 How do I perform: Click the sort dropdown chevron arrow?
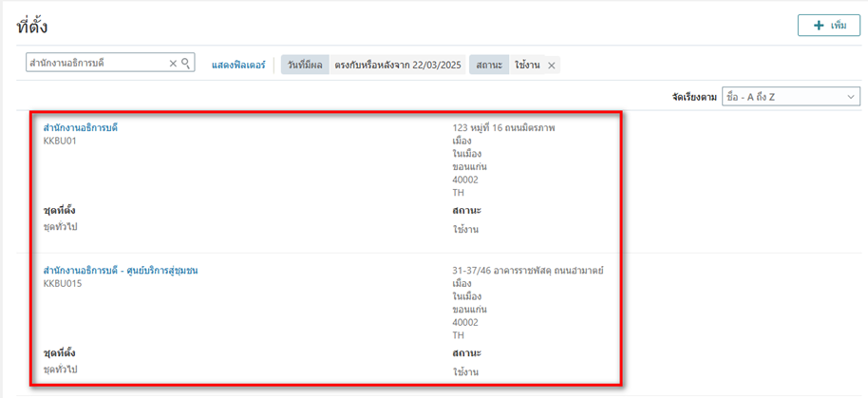tap(849, 97)
